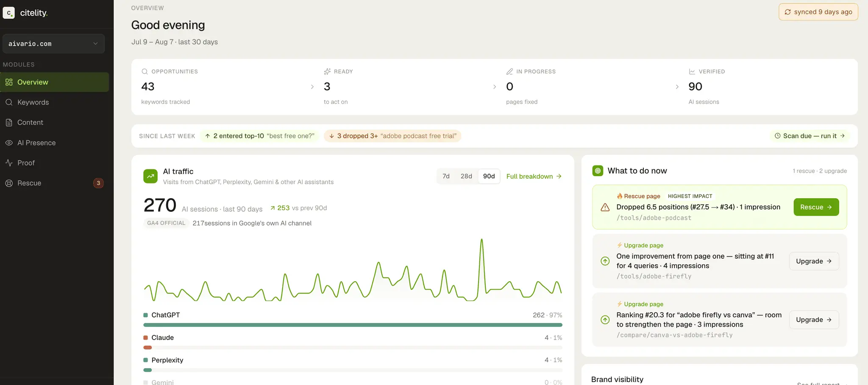The height and width of the screenshot is (385, 868).
Task: Click the Proof pulse icon
Action: (9, 163)
